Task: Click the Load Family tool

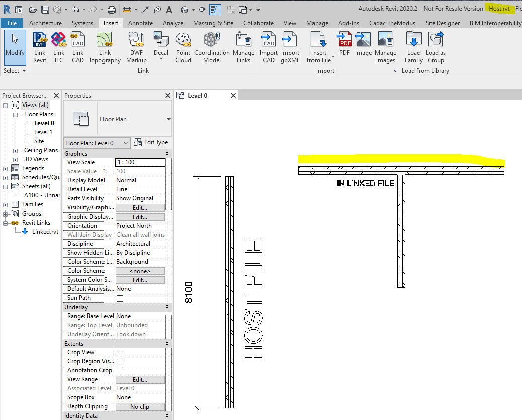Action: pos(414,47)
